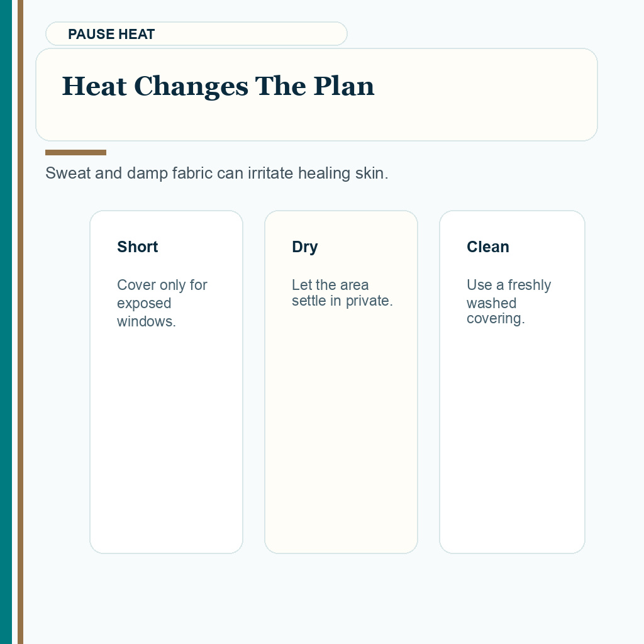644x644 pixels.
Task: Click the teal vertical stripe at left edge
Action: click(6, 322)
